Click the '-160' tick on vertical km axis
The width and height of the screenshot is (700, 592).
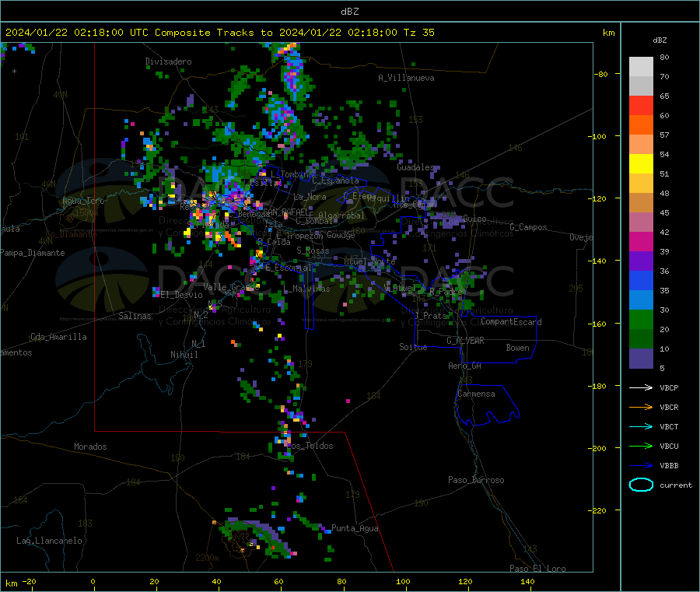(x=598, y=324)
